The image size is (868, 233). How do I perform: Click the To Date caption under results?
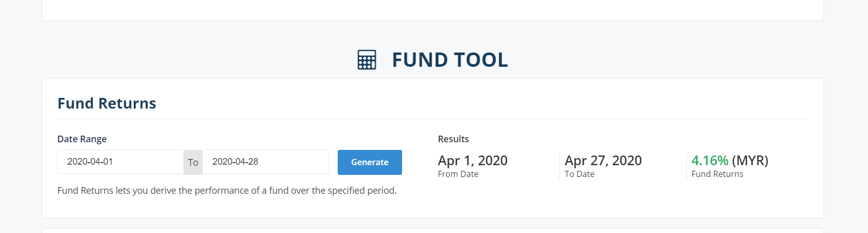click(x=579, y=174)
